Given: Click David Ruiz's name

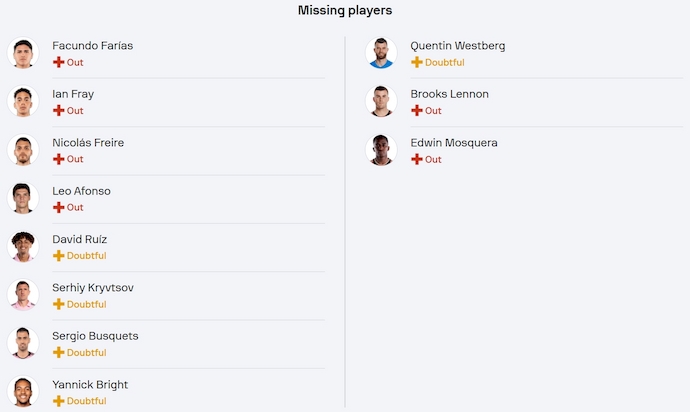Looking at the screenshot, I should click(80, 239).
